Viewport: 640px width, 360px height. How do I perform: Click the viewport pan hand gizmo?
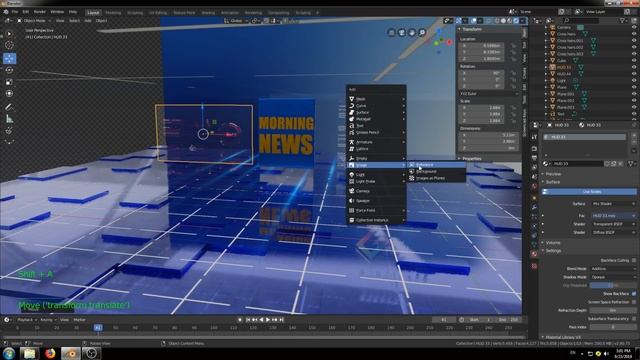412,32
